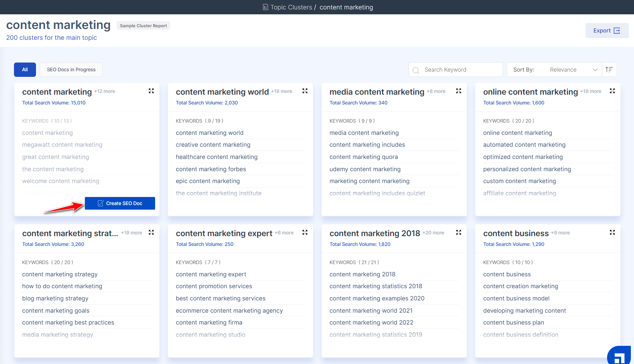The height and width of the screenshot is (364, 634).
Task: Open the SEO Docs in Progress tab
Action: 71,70
